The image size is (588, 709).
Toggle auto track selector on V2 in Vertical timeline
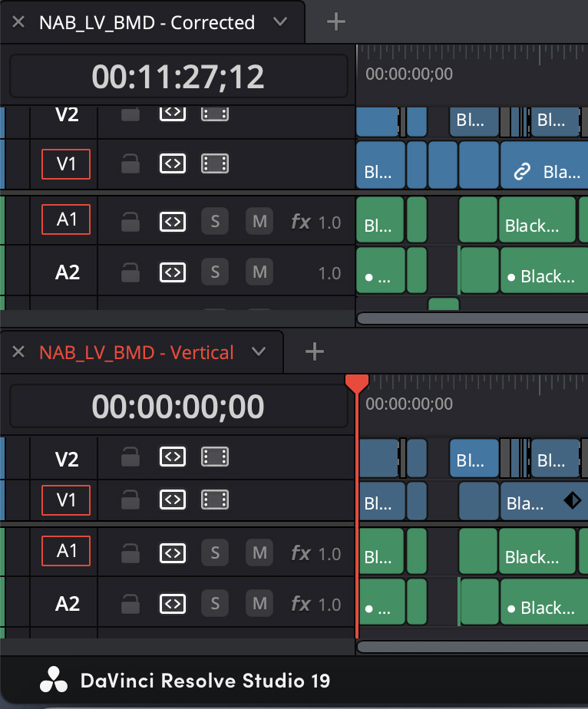(x=172, y=457)
